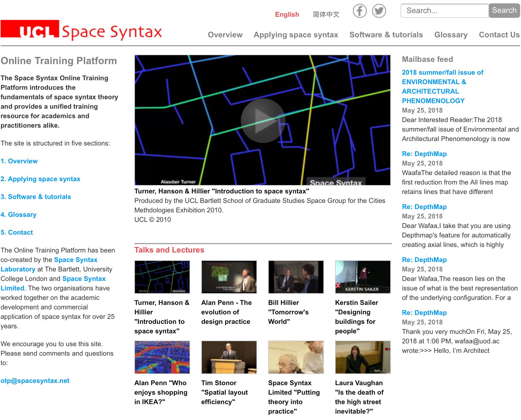Open 'Tim Stonor "Spatial layout efficiency"' title
The height and width of the screenshot is (420, 521).
(224, 392)
